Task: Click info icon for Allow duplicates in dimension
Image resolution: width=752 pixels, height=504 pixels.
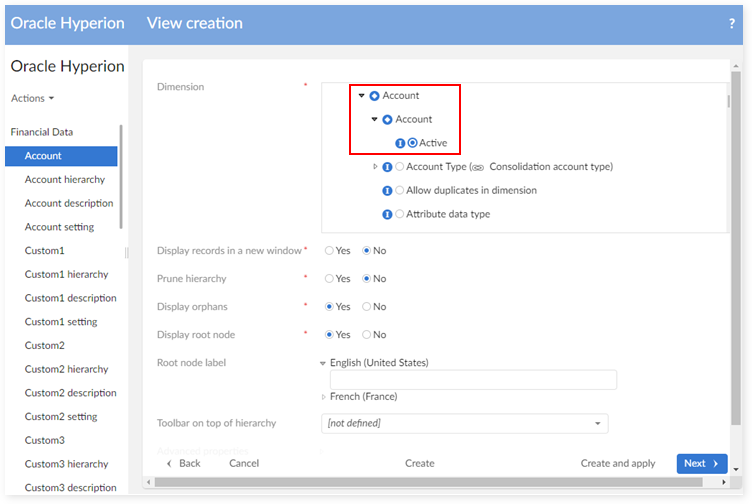Action: pyautogui.click(x=387, y=190)
